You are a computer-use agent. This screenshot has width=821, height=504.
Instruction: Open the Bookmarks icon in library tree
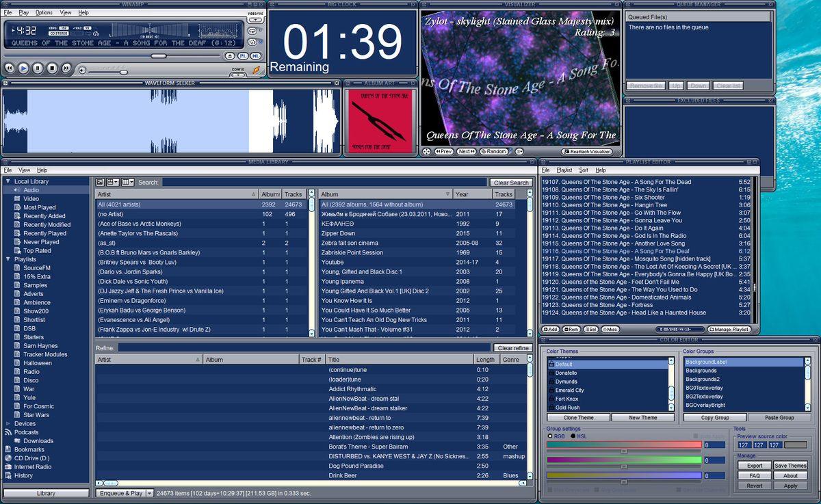pos(8,449)
